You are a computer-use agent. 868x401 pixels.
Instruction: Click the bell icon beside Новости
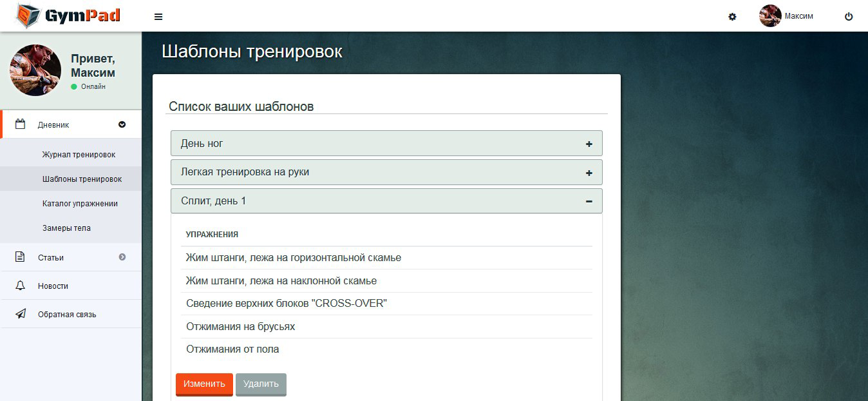pyautogui.click(x=20, y=286)
